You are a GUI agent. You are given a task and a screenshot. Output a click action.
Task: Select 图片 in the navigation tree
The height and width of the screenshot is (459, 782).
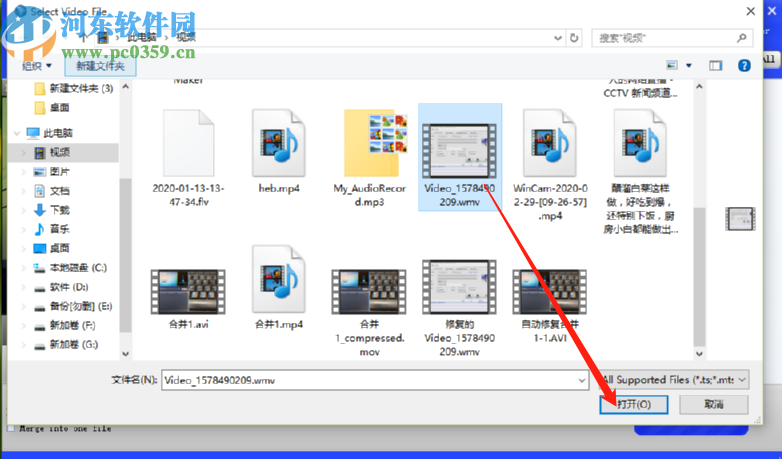[51, 172]
